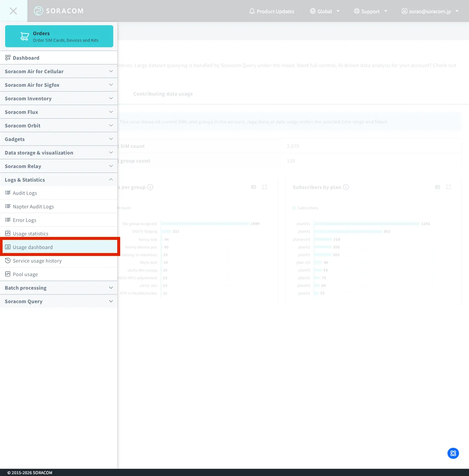The image size is (469, 476).
Task: Open the blue help widget button
Action: 453,453
